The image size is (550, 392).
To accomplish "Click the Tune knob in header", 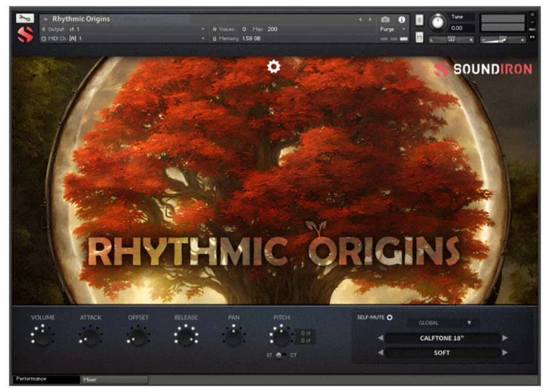I will 438,22.
